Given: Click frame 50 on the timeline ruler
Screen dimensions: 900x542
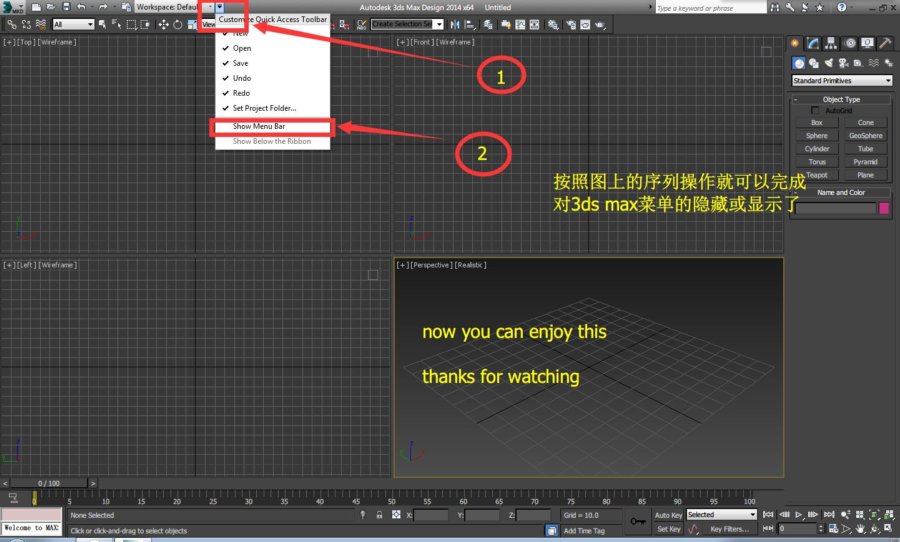Looking at the screenshot, I should point(391,501).
